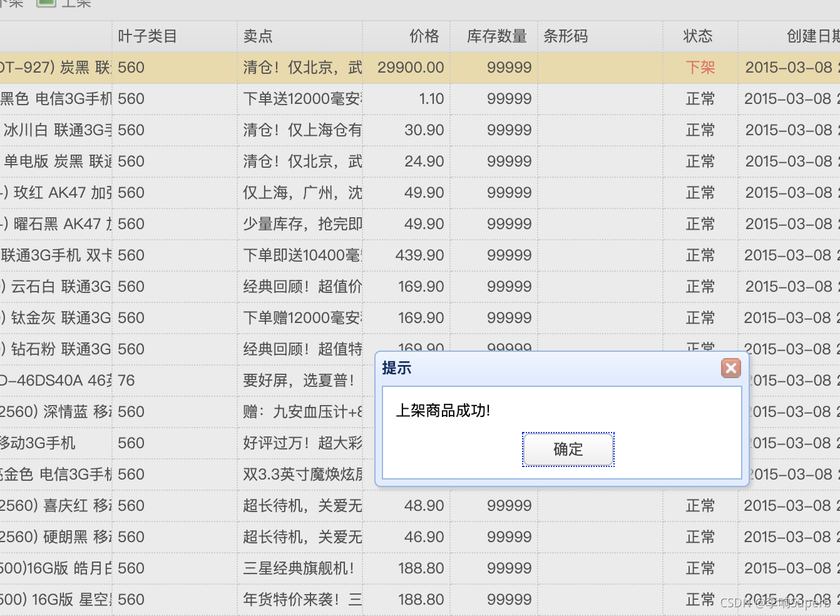The height and width of the screenshot is (616, 840).
Task: Confirm the dialog with the 确定 button
Action: pos(568,449)
